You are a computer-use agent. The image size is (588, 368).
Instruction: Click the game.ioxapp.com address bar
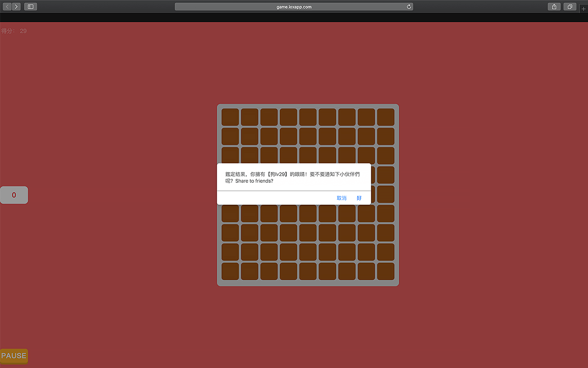click(294, 6)
